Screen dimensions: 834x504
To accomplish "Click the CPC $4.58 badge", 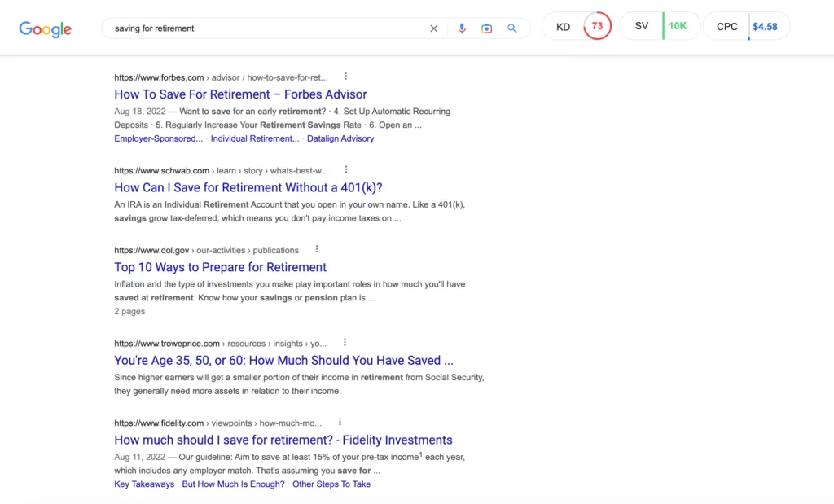I will pos(764,26).
